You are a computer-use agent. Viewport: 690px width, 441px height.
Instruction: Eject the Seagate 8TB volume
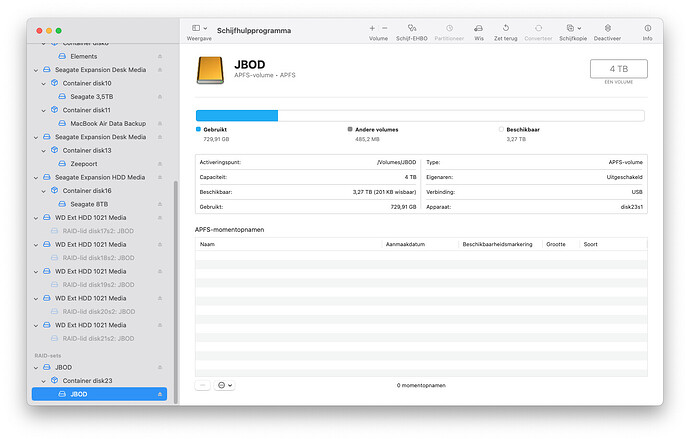tap(160, 204)
